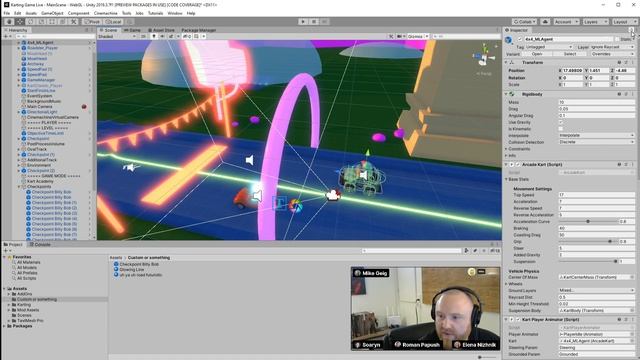This screenshot has width=640, height=360.
Task: Click prefab Select button in Inspector
Action: (570, 54)
